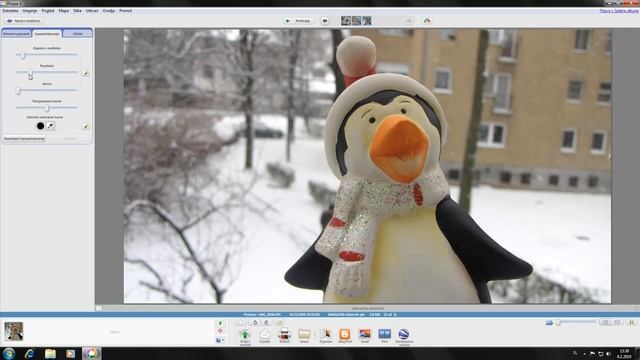The width and height of the screenshot is (640, 360).
Task: Click the orange BlogThis! icon
Action: coord(345,334)
